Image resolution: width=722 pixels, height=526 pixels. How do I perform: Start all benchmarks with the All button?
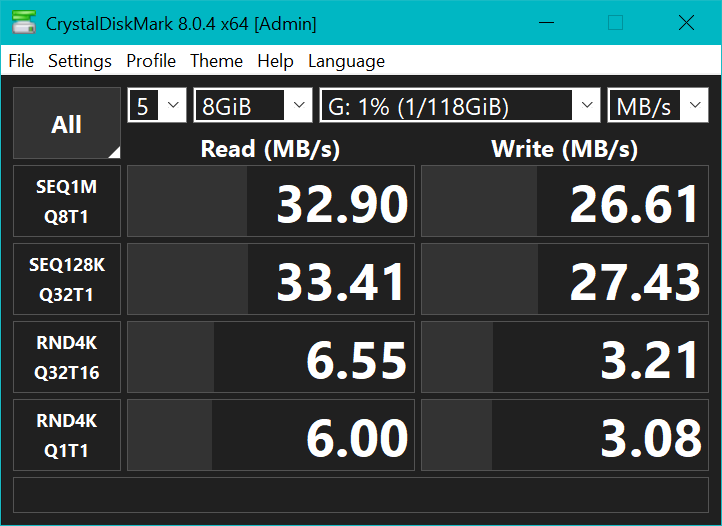point(67,124)
